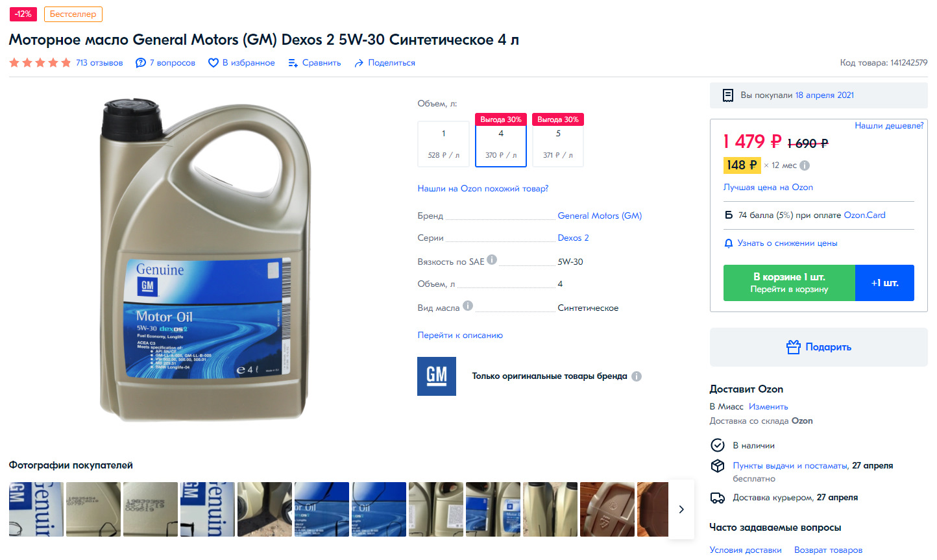
Task: Show next customer photos with arrow
Action: [681, 509]
